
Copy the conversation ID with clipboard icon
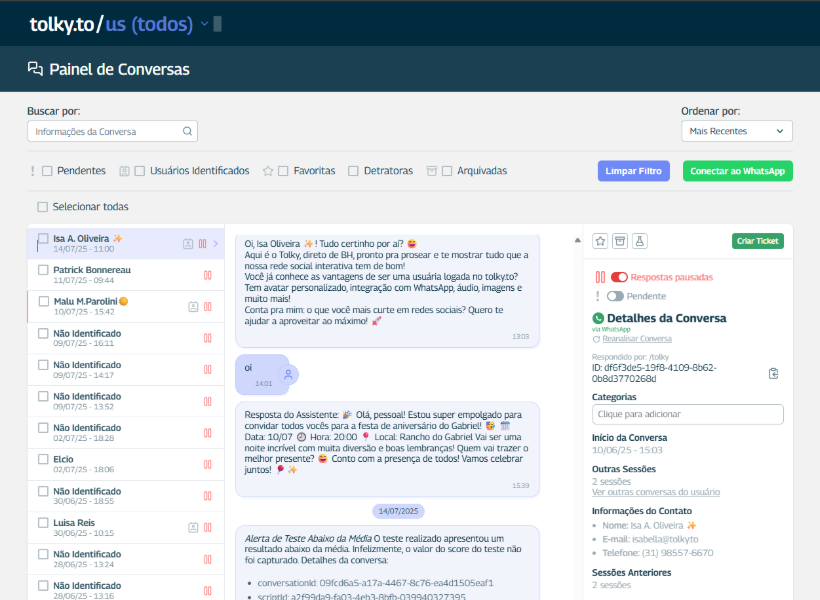tap(773, 373)
